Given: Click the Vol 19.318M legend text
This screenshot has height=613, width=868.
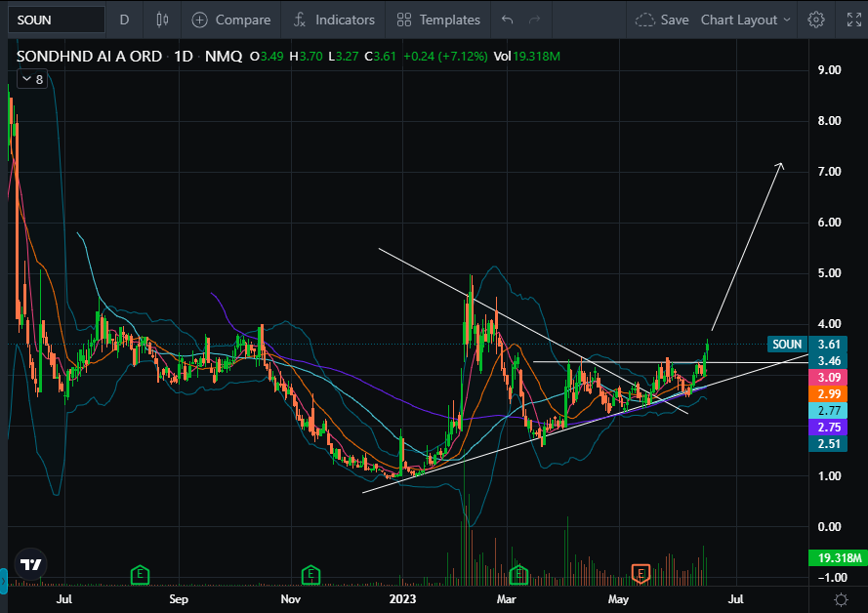Looking at the screenshot, I should (x=526, y=57).
